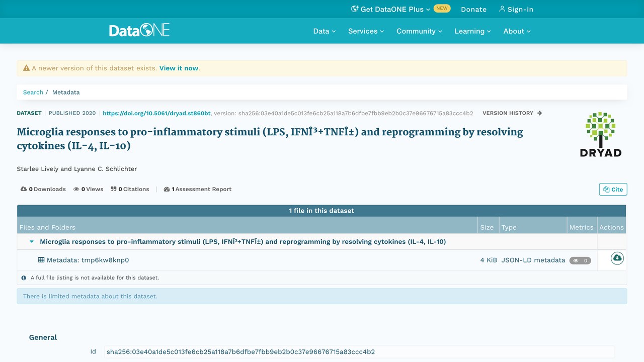Screen dimensions: 644x362
Task: Open the Data menu
Action: tap(325, 31)
